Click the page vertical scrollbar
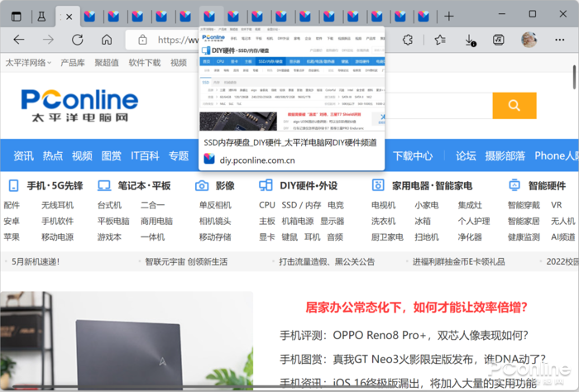 [x=575, y=77]
